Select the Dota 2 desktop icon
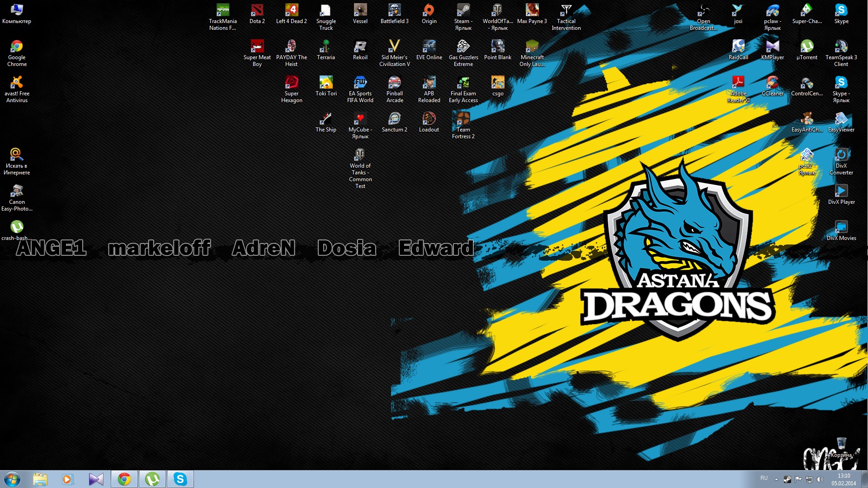The height and width of the screenshot is (488, 868). 257,11
